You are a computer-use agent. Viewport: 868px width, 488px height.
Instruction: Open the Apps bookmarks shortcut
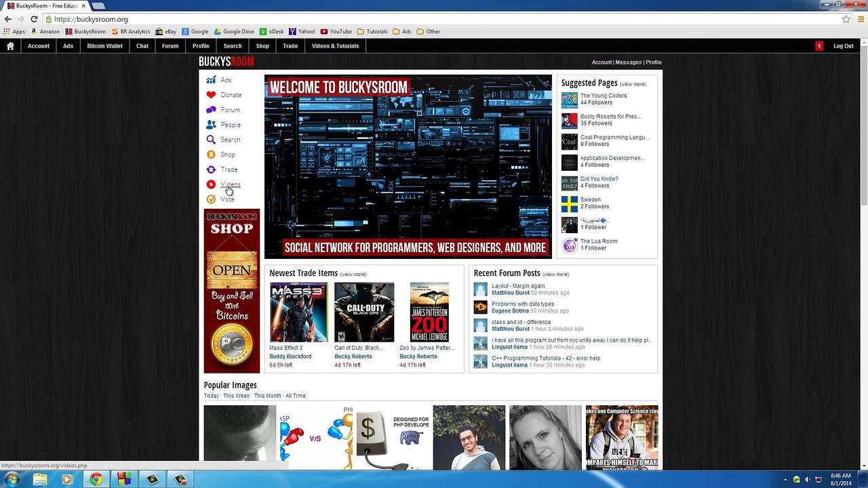point(14,31)
